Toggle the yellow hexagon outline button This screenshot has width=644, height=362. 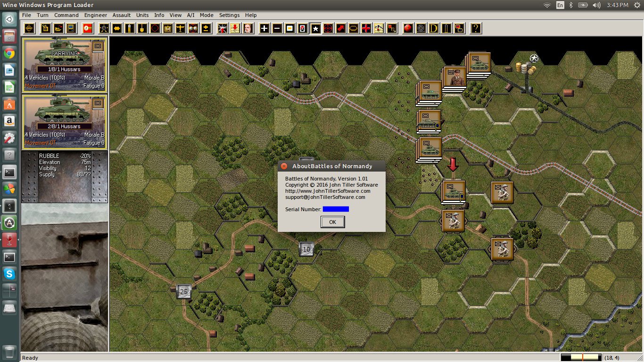tap(354, 28)
